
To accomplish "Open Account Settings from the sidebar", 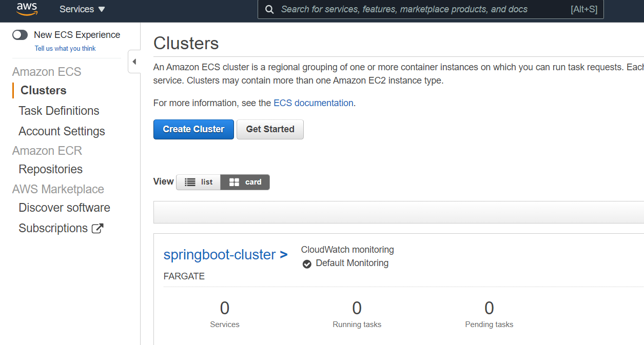I will point(62,131).
